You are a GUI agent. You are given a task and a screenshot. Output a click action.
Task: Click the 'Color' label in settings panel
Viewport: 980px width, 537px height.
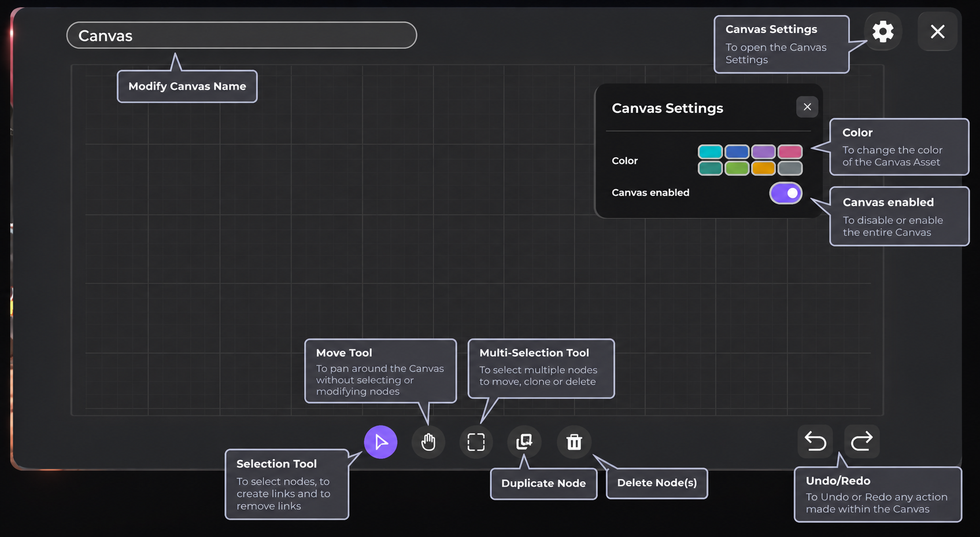coord(624,161)
